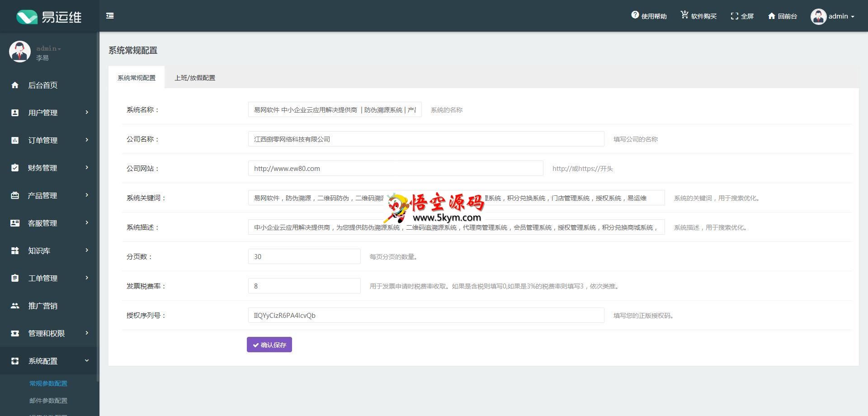This screenshot has height=416, width=868.
Task: Click 软件购买 link text
Action: [x=704, y=16]
